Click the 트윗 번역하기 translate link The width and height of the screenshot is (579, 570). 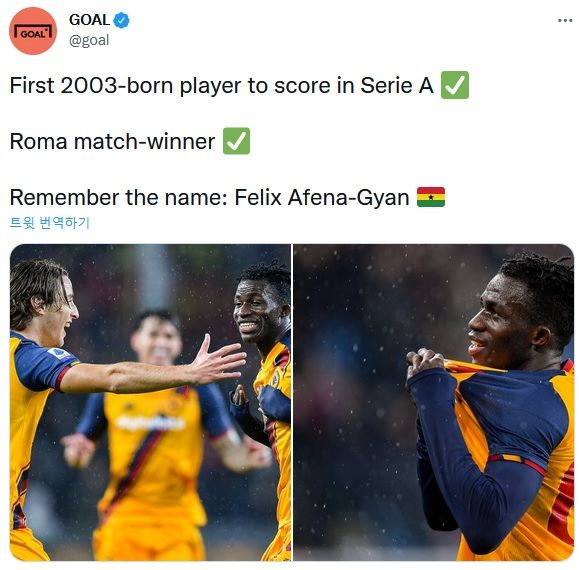[49, 223]
